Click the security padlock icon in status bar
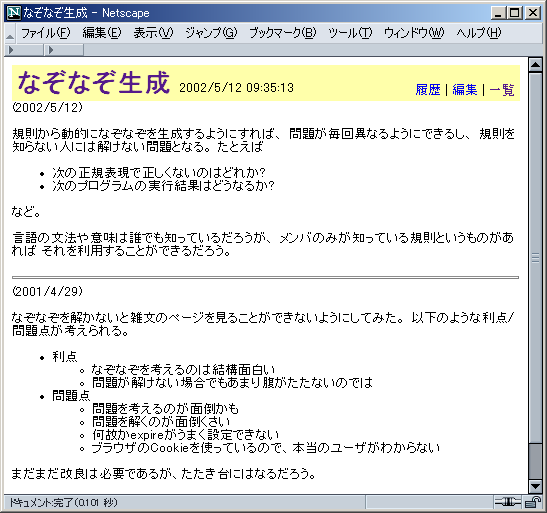The width and height of the screenshot is (547, 513). click(533, 503)
